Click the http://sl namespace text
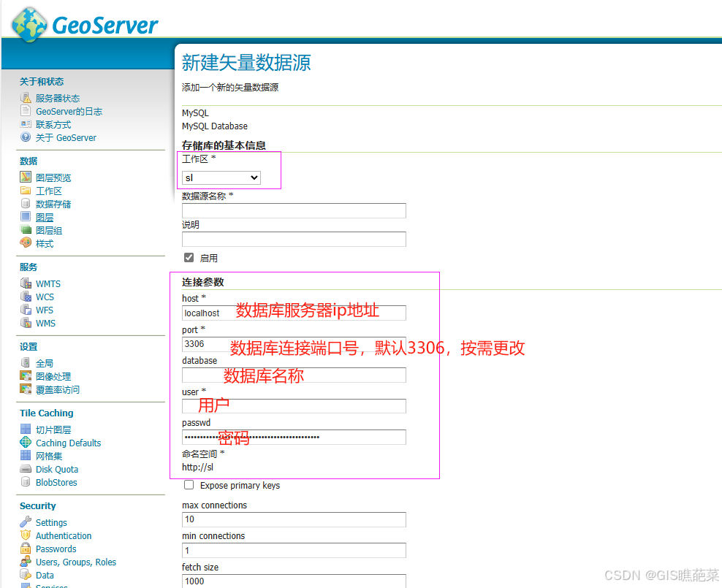This screenshot has width=722, height=588. pos(197,467)
